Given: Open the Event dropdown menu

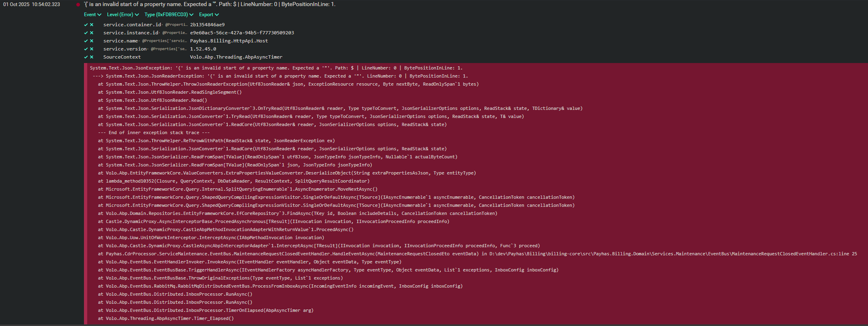Looking at the screenshot, I should (x=92, y=15).
